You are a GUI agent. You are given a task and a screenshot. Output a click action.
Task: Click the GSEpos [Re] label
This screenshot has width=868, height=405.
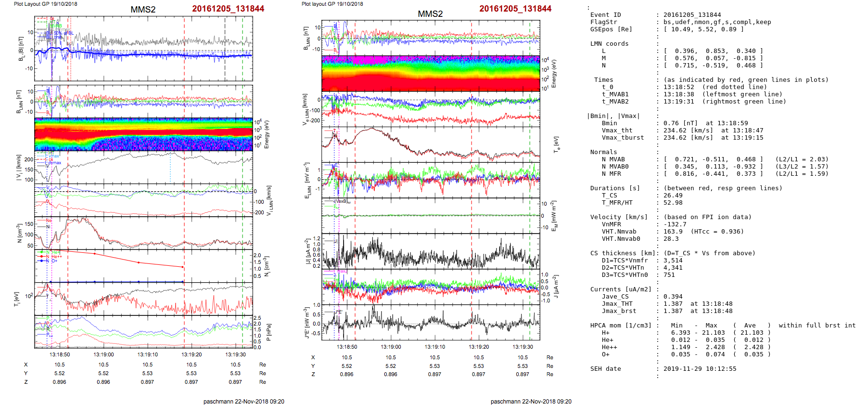tap(611, 29)
